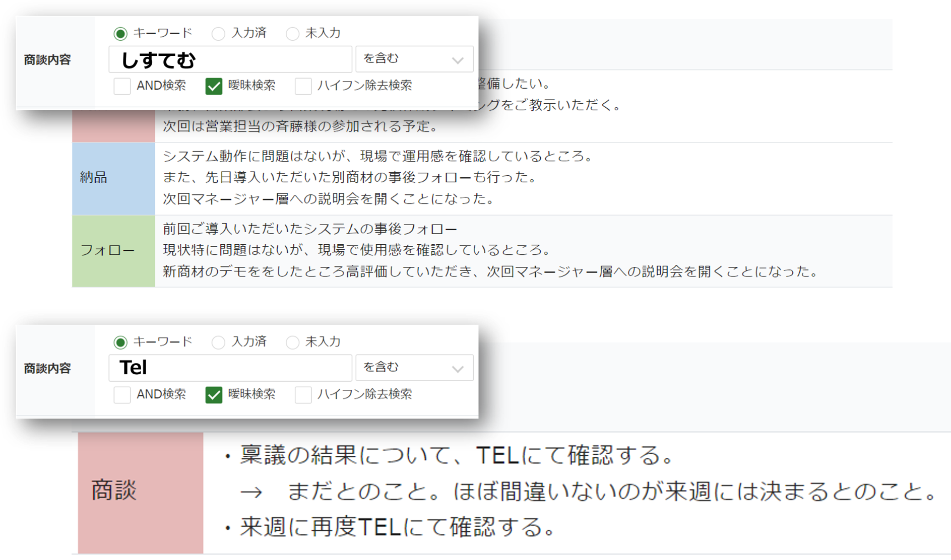Uncheck 曖昧検索 checkbox in the top panel
The width and height of the screenshot is (951, 560).
[x=214, y=86]
